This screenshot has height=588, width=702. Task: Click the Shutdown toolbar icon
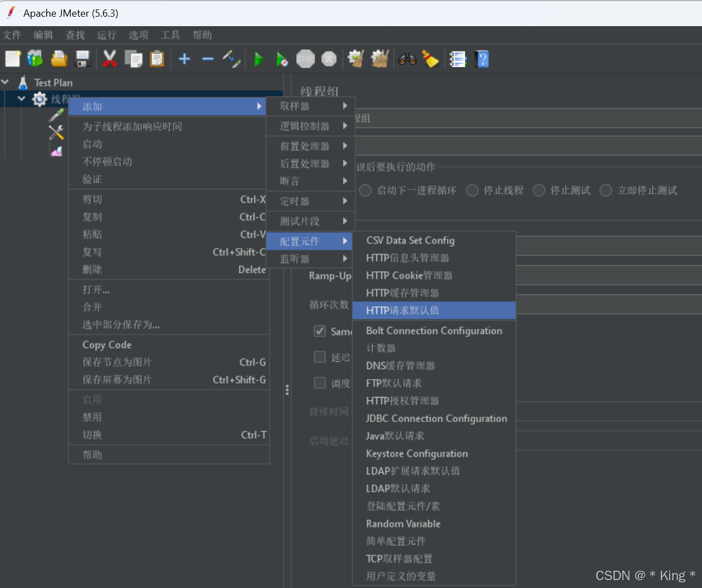pyautogui.click(x=330, y=58)
